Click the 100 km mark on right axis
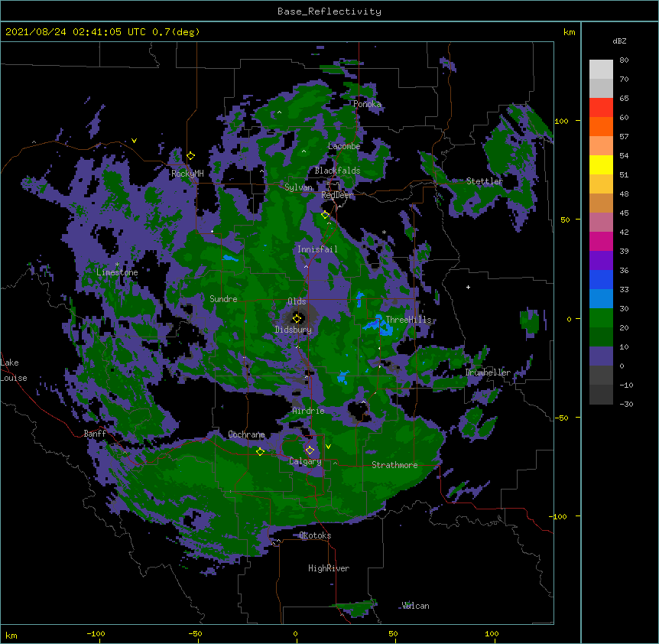Image resolution: width=659 pixels, height=644 pixels. click(561, 121)
